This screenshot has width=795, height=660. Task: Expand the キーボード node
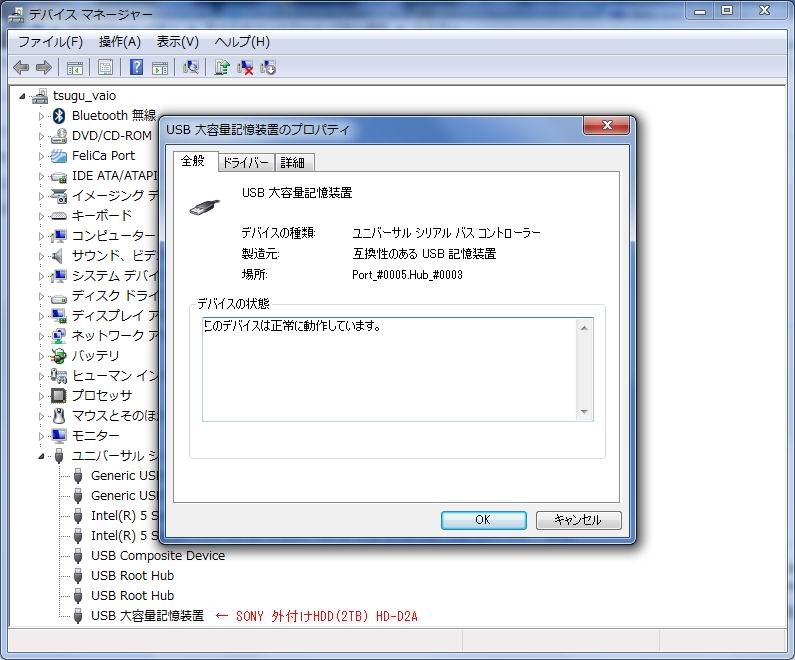coord(42,216)
